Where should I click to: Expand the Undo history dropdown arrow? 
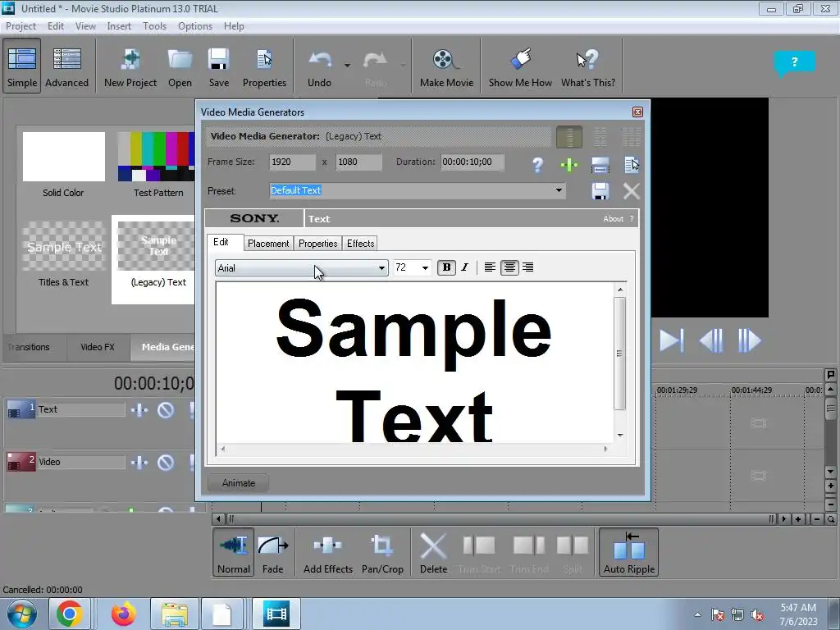[x=347, y=66]
